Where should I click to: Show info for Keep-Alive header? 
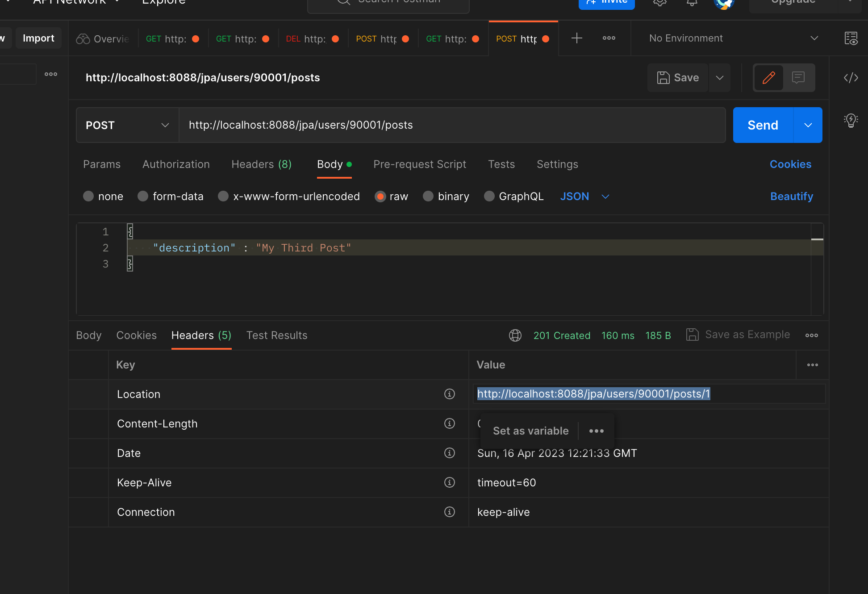(450, 482)
